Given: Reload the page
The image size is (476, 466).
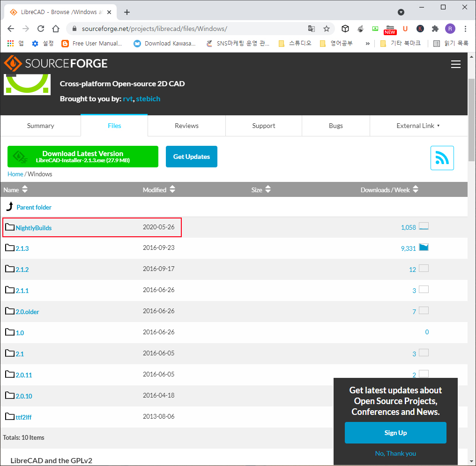Looking at the screenshot, I should (41, 29).
